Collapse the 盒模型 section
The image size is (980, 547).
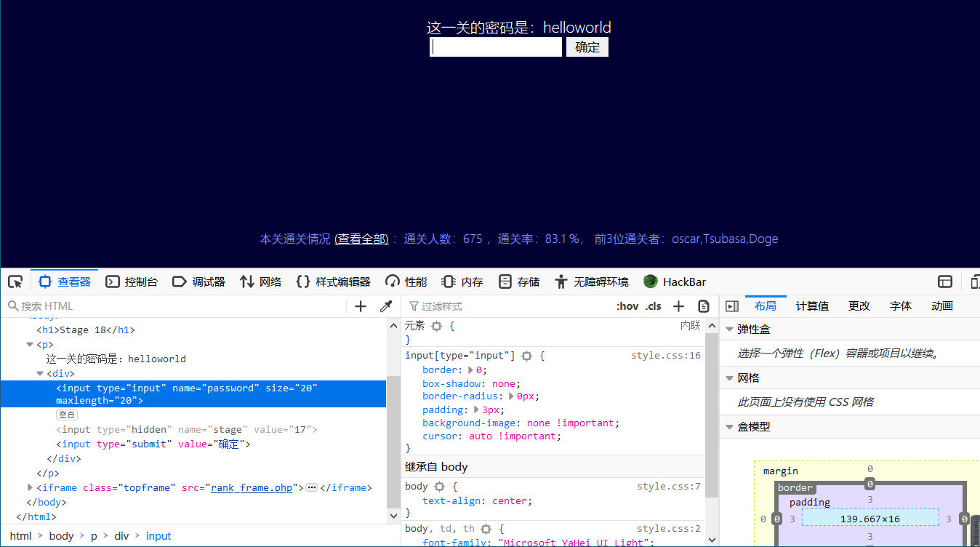730,426
